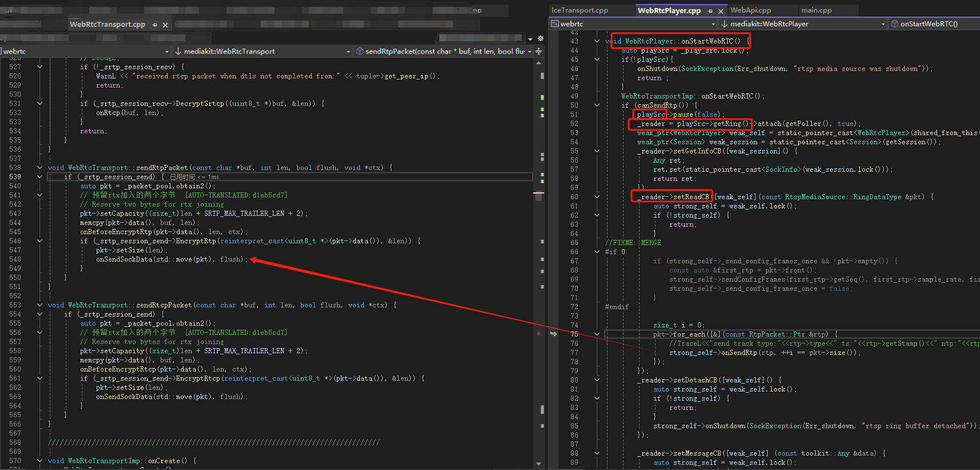The width and height of the screenshot is (980, 470).
Task: Click the left editor's vertical scrollbar thumb
Action: [x=538, y=195]
